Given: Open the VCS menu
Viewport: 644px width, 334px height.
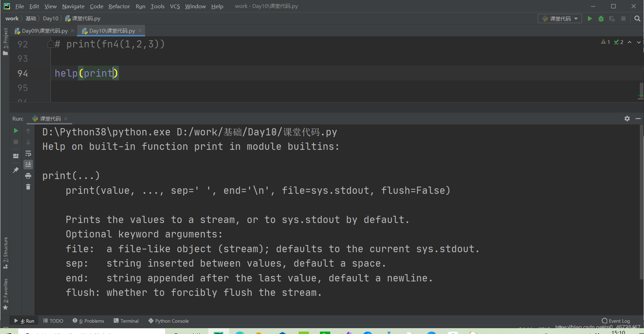Looking at the screenshot, I should pyautogui.click(x=175, y=6).
